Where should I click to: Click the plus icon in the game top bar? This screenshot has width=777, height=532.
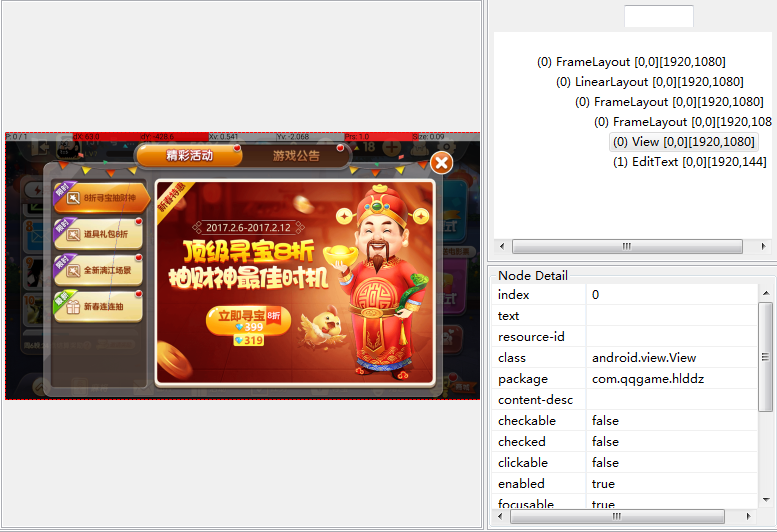391,147
